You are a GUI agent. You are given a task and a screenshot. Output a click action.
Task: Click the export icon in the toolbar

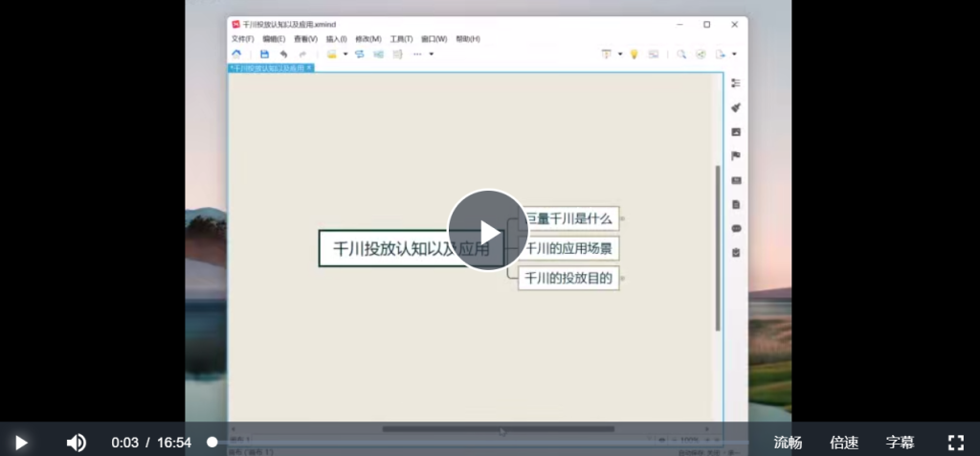(720, 55)
